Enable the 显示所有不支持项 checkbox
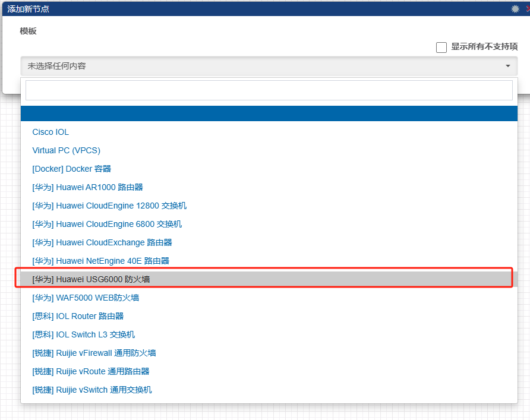Screen dimensions: 530x420 tap(441, 48)
